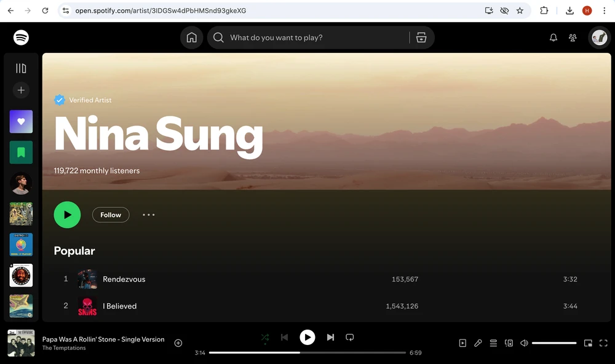The width and height of the screenshot is (615, 364).
Task: Open The Temptations artist link
Action: pyautogui.click(x=64, y=348)
